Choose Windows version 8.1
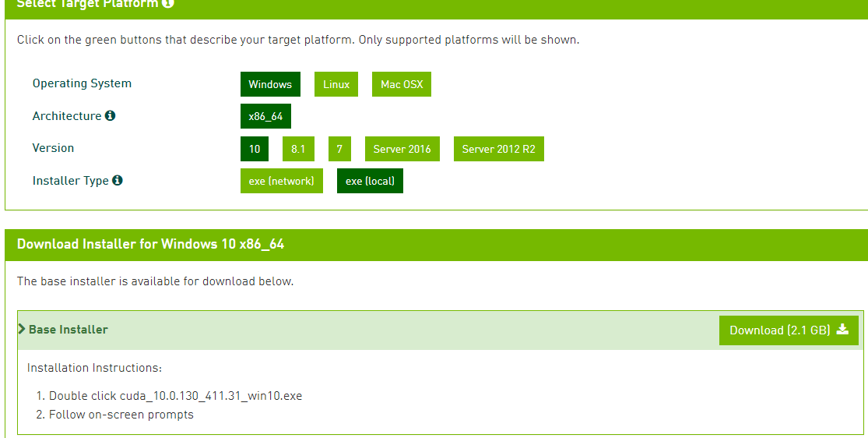868x438 pixels. point(298,149)
